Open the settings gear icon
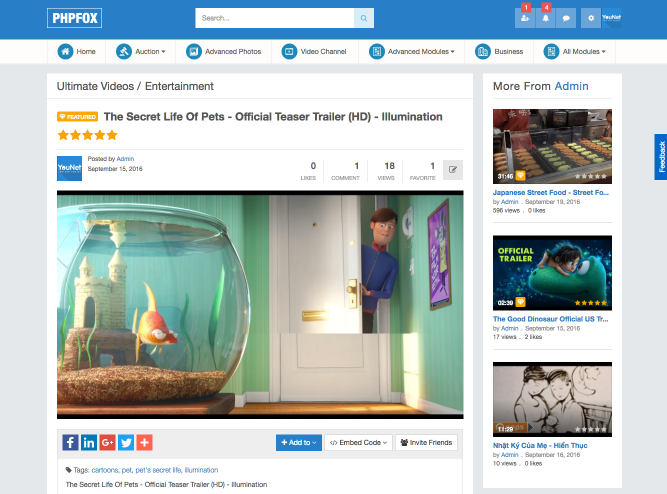 (591, 18)
